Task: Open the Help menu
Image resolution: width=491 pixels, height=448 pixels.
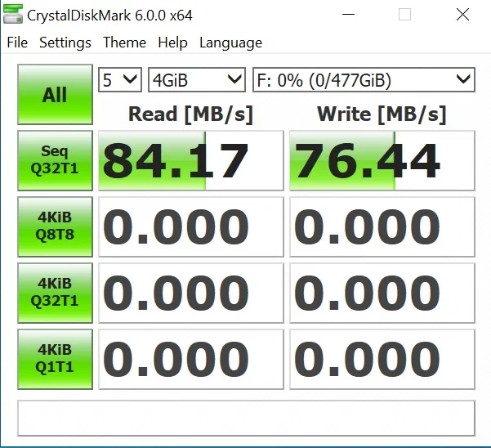Action: click(x=172, y=43)
